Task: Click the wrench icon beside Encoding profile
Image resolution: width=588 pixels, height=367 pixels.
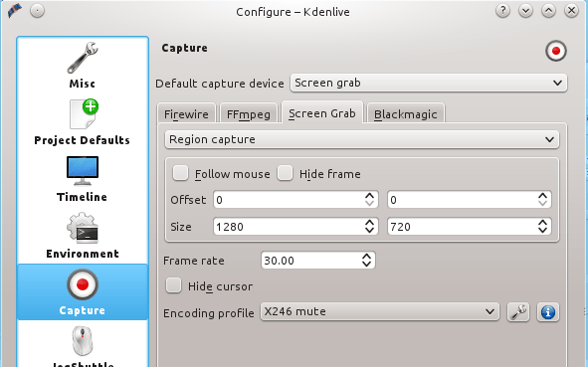Action: point(518,312)
